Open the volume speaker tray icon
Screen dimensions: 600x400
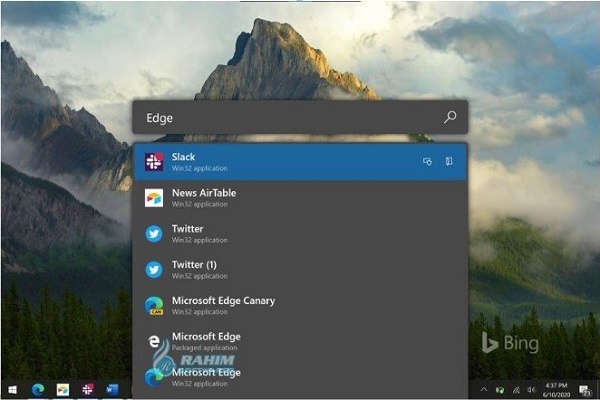coord(531,390)
